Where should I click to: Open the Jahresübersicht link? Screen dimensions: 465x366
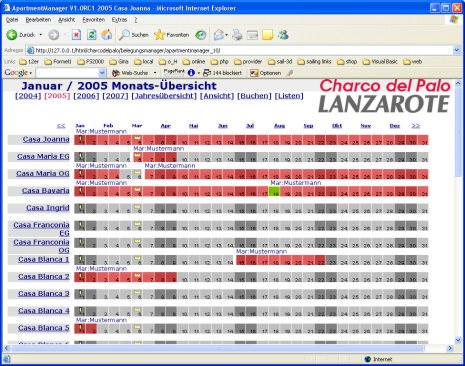point(164,96)
